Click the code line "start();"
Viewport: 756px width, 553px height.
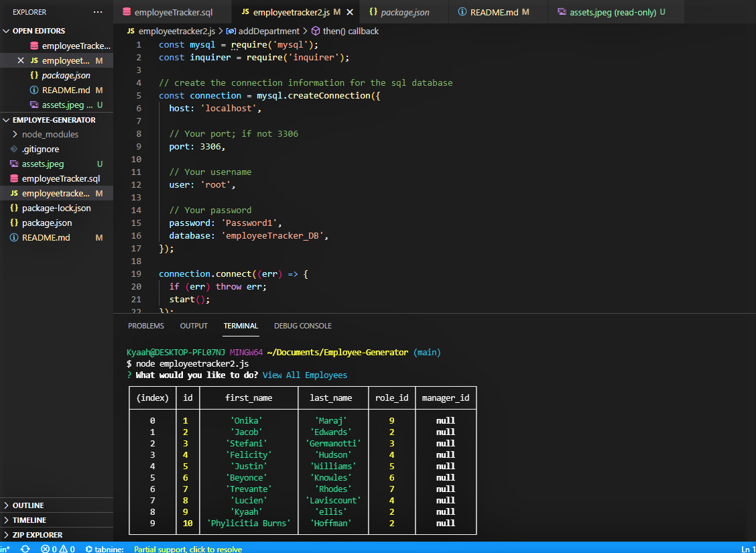(x=190, y=300)
